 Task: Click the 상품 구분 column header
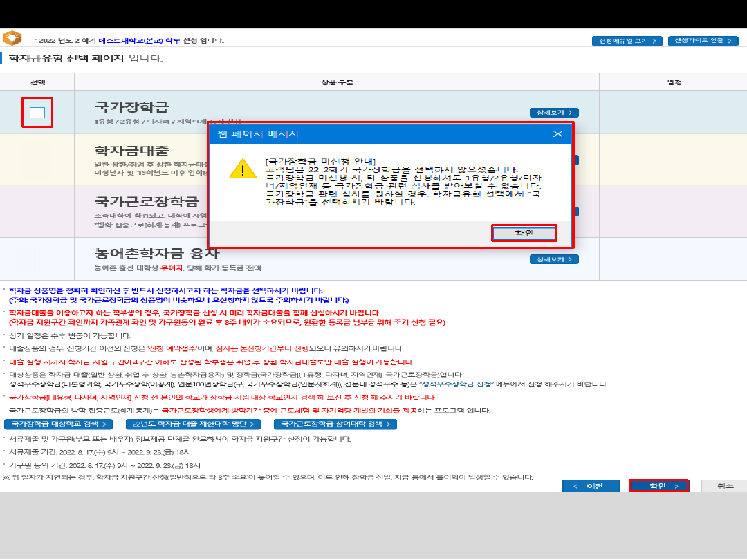coord(337,82)
